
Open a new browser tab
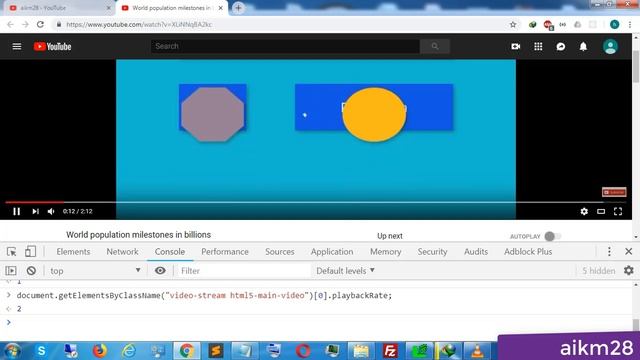(x=238, y=8)
